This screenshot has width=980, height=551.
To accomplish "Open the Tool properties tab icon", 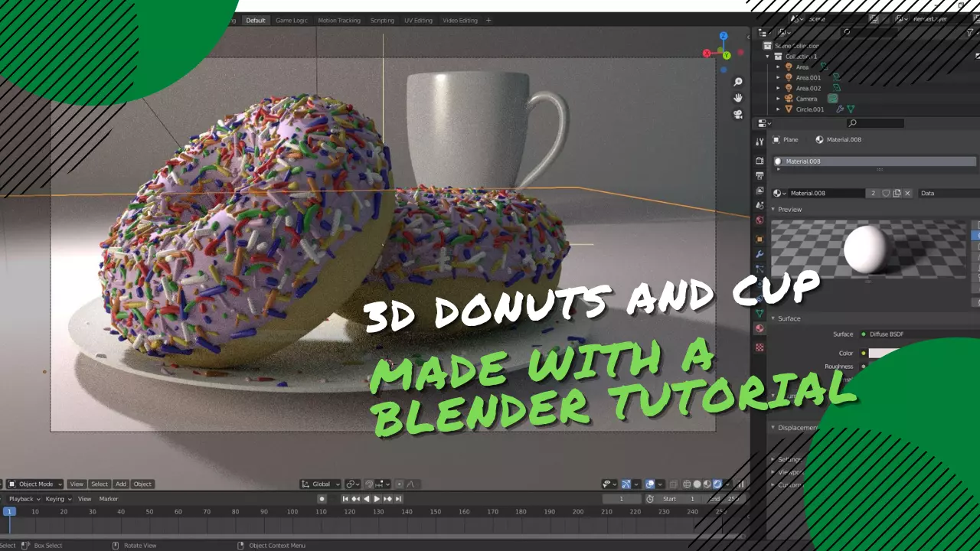I will coord(759,142).
